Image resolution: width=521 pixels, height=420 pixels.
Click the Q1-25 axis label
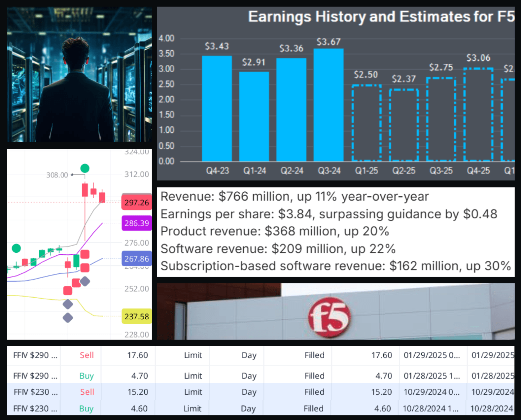coord(366,171)
